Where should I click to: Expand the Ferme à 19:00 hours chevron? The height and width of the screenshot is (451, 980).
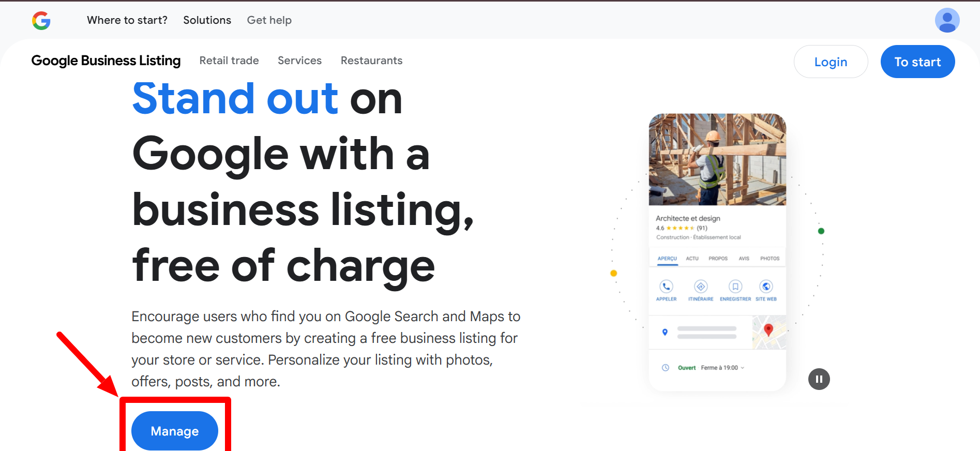[x=743, y=368]
